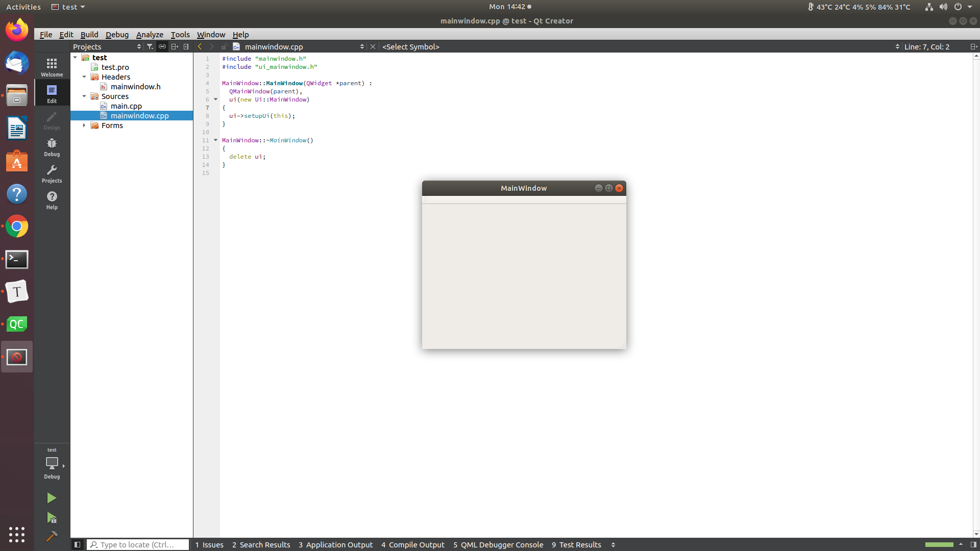Screen dimensions: 980x551
Task: Toggle synchronize with editor link icon
Action: point(162,46)
